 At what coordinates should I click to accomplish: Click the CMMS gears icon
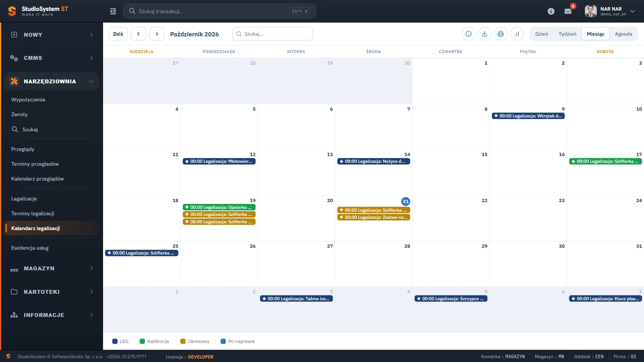(x=14, y=58)
